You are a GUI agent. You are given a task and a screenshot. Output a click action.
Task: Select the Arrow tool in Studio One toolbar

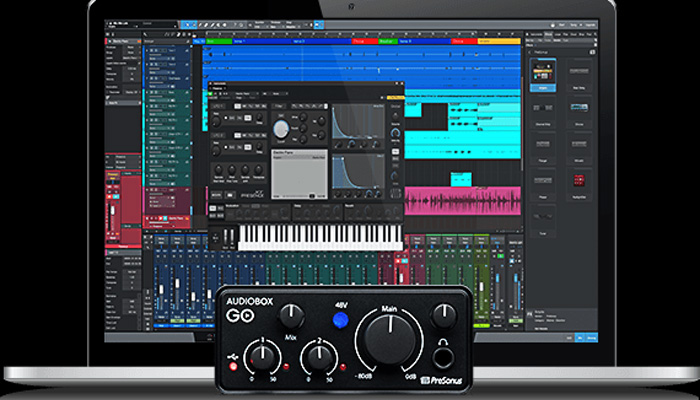[x=188, y=25]
